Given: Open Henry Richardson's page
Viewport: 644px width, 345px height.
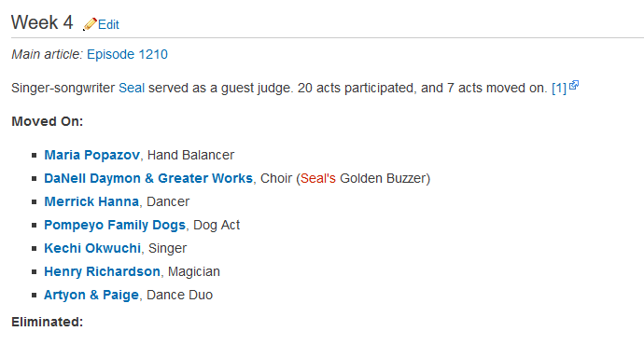Looking at the screenshot, I should 103,271.
